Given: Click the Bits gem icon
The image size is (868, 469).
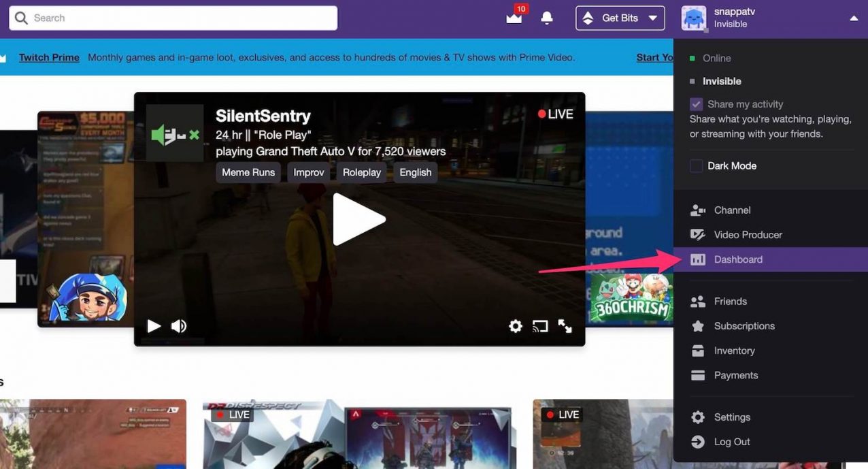Looking at the screenshot, I should coord(588,18).
